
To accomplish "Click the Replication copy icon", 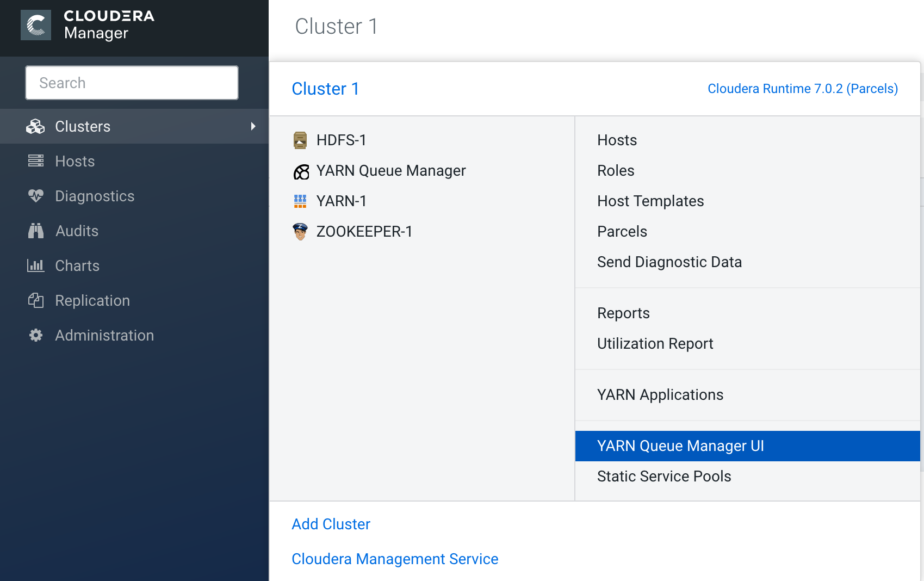I will pos(36,300).
